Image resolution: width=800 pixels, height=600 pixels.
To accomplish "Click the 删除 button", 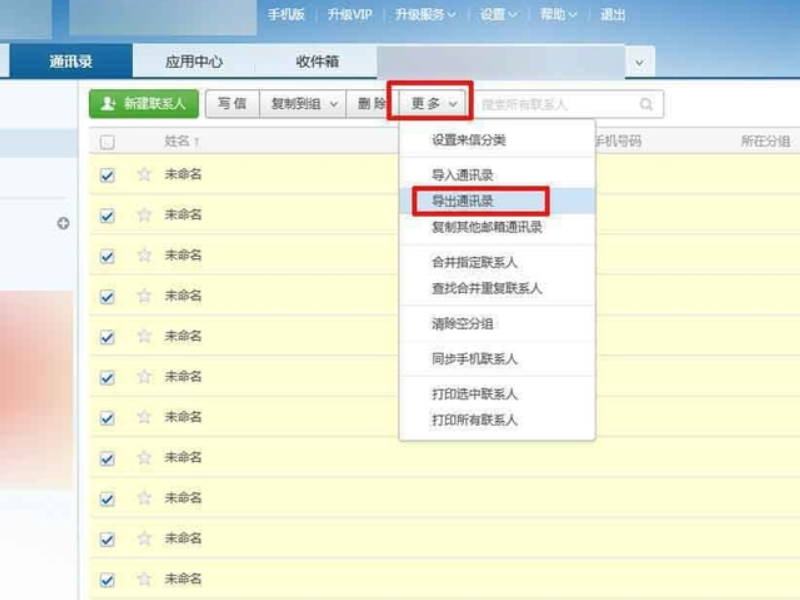I will point(373,103).
